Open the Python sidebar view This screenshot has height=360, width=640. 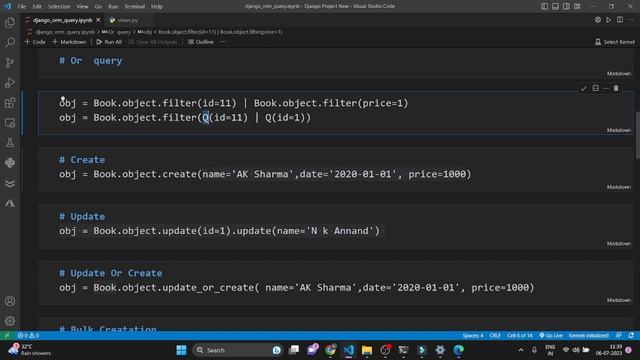coord(10,162)
